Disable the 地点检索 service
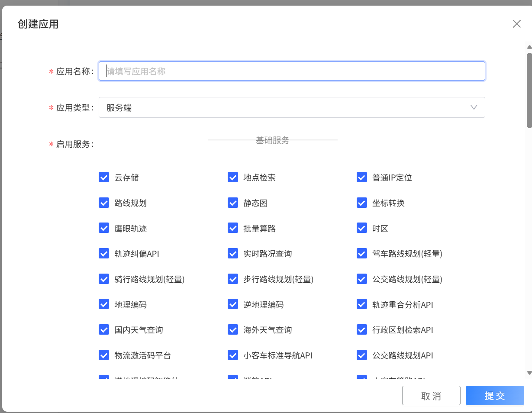This screenshot has height=413, width=532. 233,177
